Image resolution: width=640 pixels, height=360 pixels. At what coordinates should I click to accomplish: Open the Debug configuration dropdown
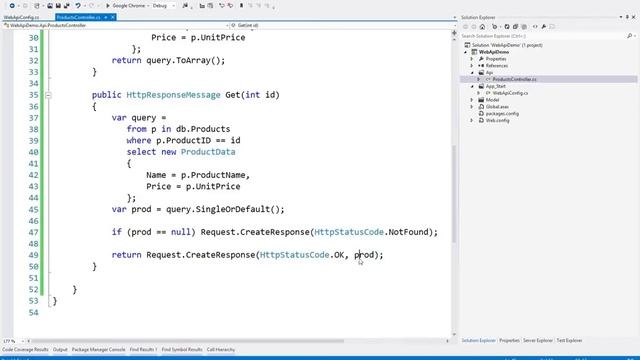(x=163, y=6)
